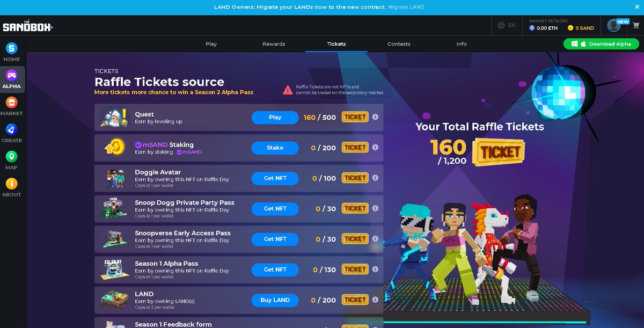Click the large total raffle ticket icon
The width and height of the screenshot is (644, 328).
[499, 152]
